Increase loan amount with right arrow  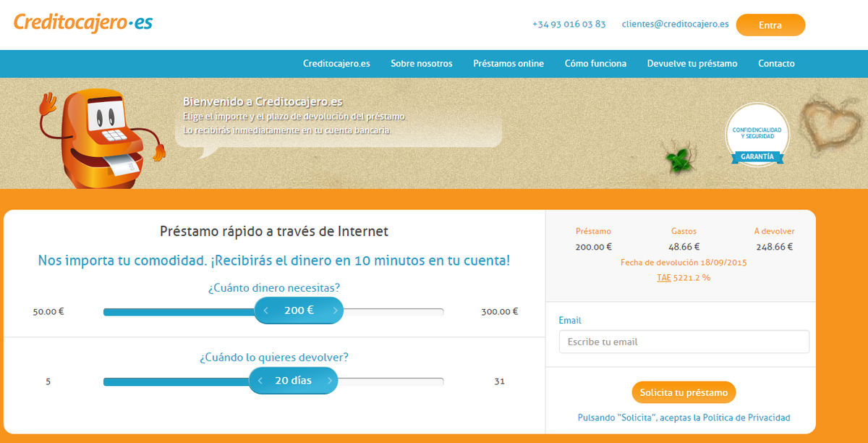pyautogui.click(x=335, y=311)
